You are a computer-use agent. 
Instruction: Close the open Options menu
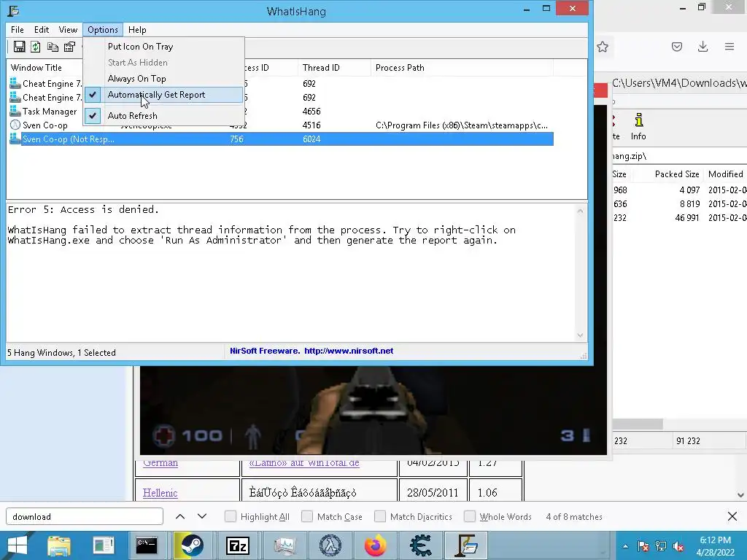click(x=102, y=29)
